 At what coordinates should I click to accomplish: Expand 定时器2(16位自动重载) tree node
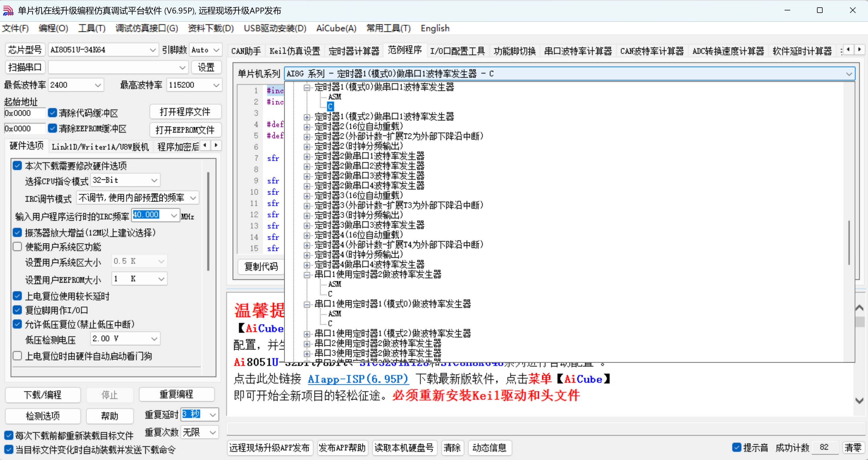[307, 127]
